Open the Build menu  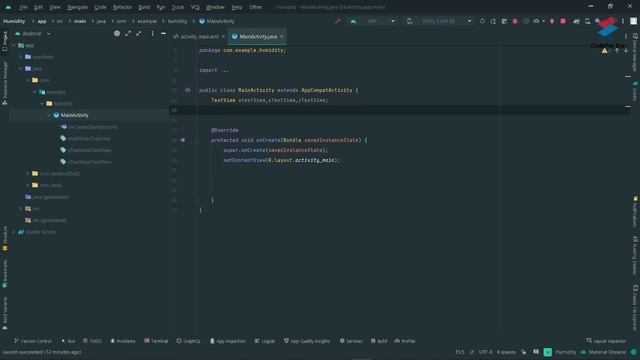point(144,7)
